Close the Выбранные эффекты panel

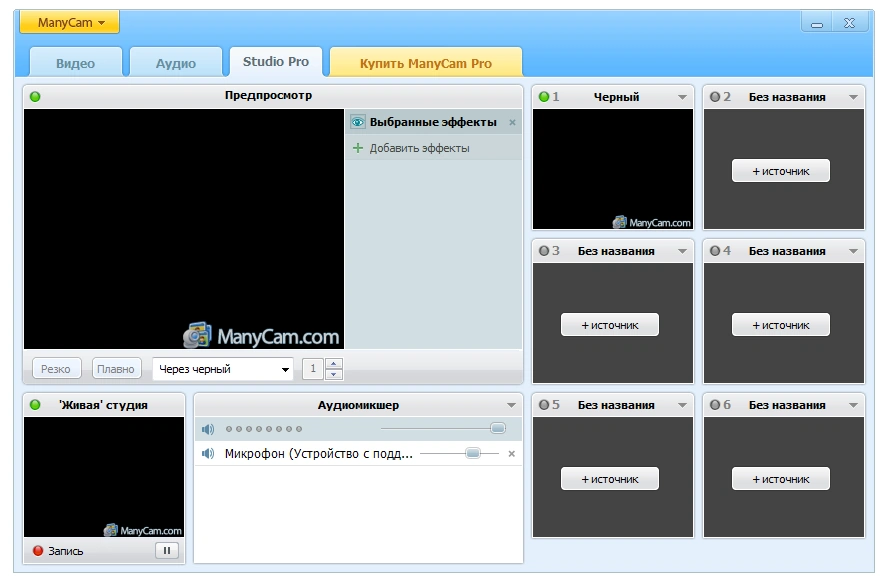(512, 122)
